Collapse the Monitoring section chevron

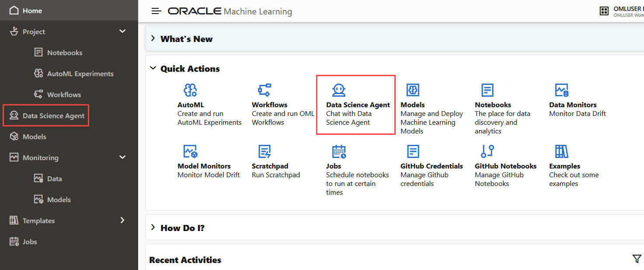point(122,157)
